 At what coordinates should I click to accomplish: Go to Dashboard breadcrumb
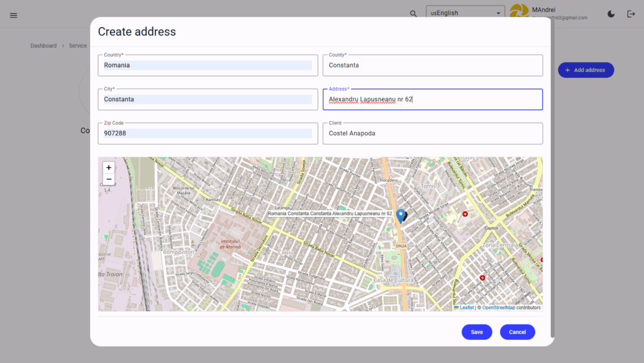43,46
